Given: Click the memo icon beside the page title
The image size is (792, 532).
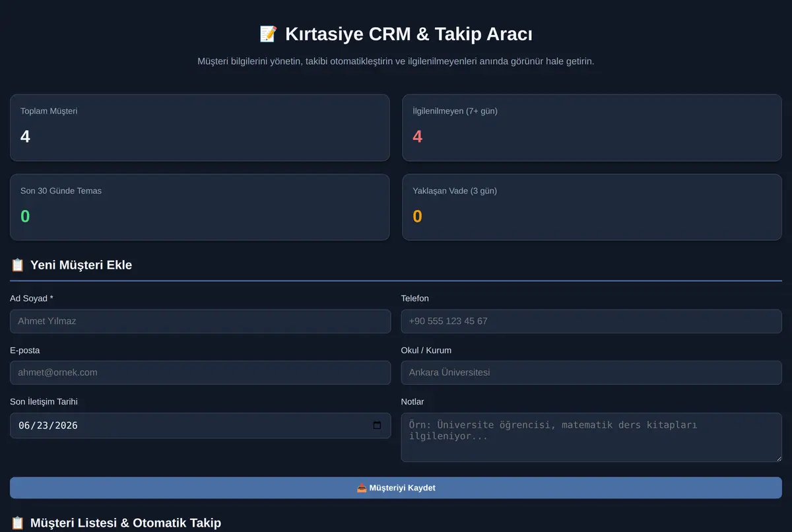Looking at the screenshot, I should [x=268, y=34].
